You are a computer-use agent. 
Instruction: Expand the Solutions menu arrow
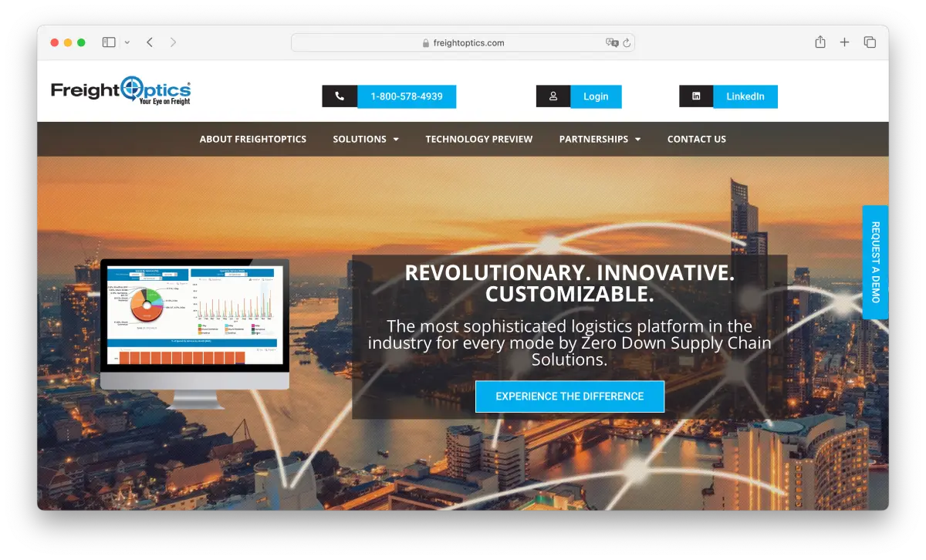tap(396, 140)
